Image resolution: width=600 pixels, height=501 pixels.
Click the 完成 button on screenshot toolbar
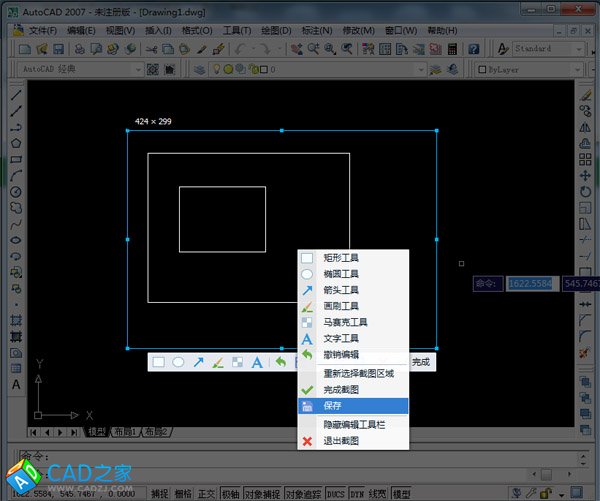421,362
